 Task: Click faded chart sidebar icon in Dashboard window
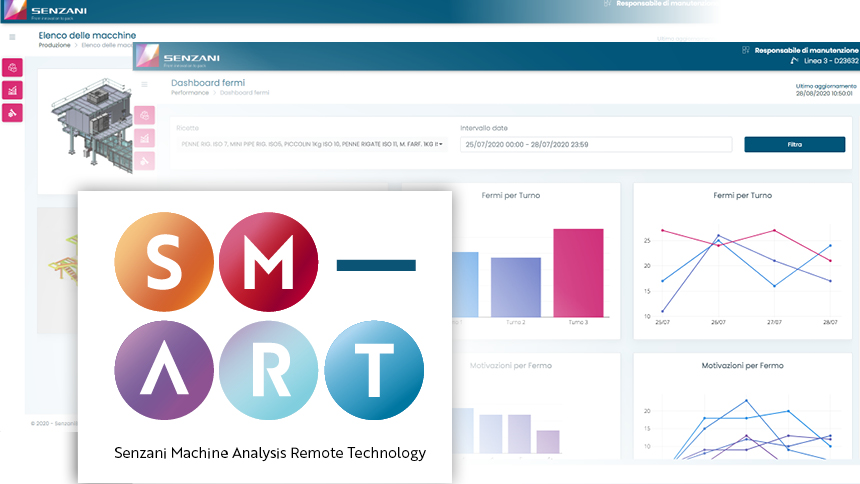pyautogui.click(x=144, y=138)
